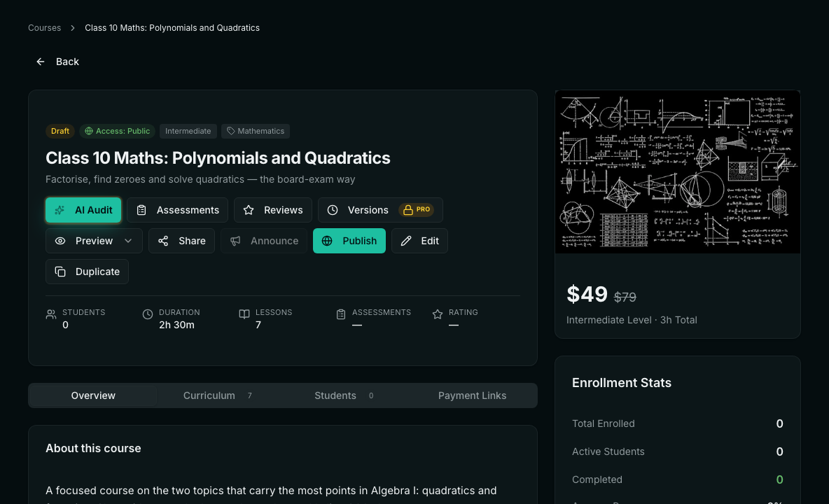
Task: Open the Versions history button
Action: click(x=380, y=210)
